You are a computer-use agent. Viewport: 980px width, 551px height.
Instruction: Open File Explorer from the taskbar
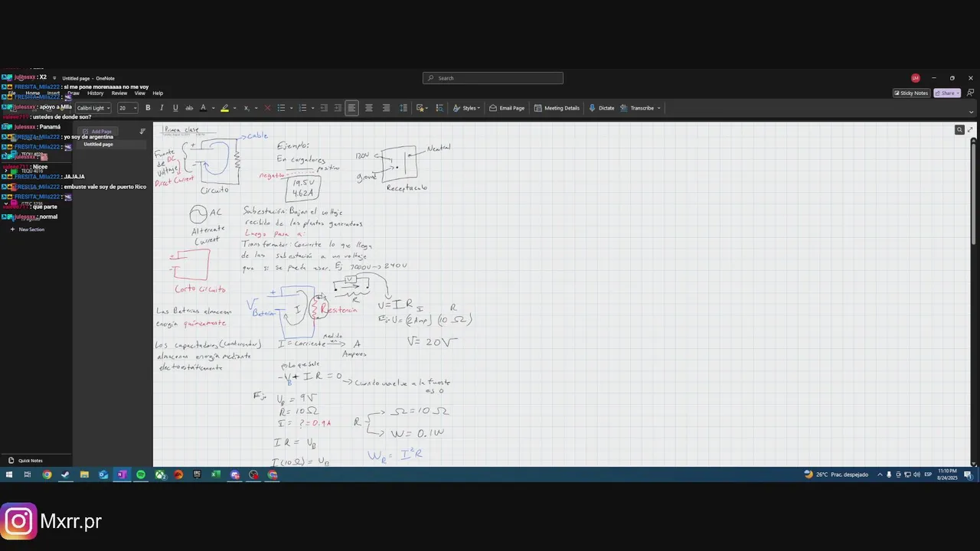pos(84,474)
